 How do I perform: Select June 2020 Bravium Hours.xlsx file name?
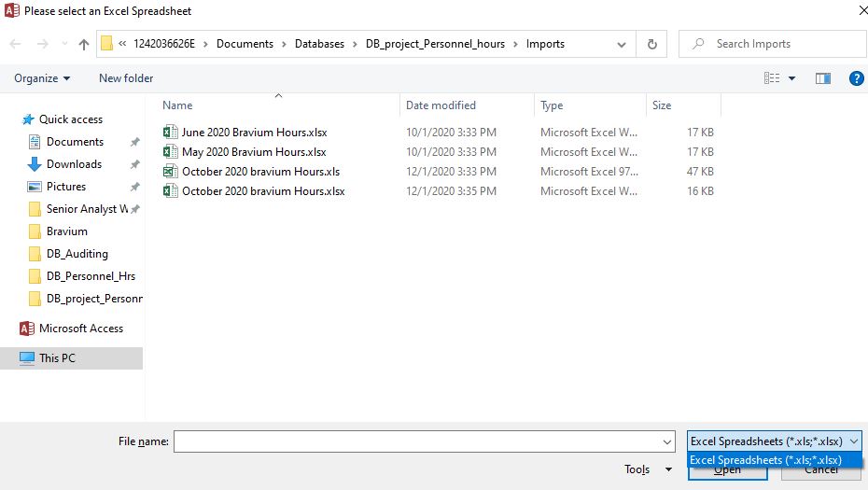tap(254, 133)
